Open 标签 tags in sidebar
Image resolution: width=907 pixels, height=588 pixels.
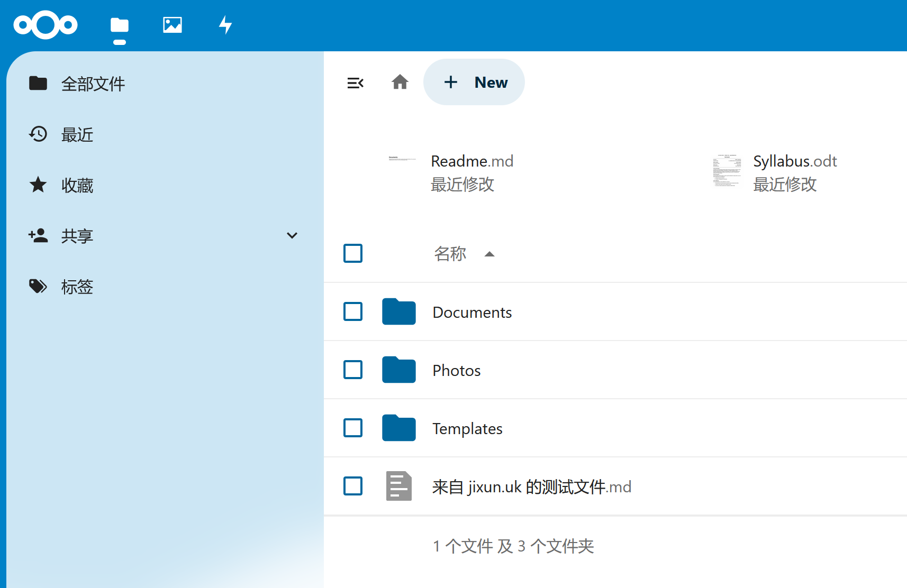tap(77, 287)
